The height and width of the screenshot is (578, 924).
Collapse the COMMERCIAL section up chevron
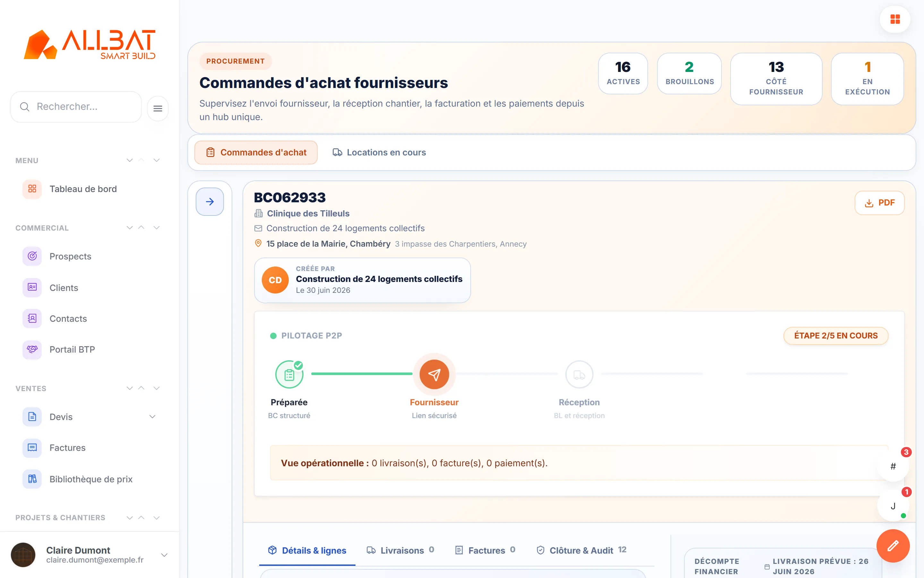(141, 227)
